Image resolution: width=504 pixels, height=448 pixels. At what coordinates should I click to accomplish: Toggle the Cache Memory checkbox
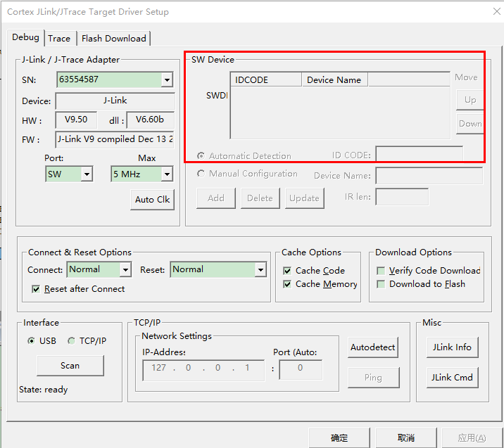(287, 284)
